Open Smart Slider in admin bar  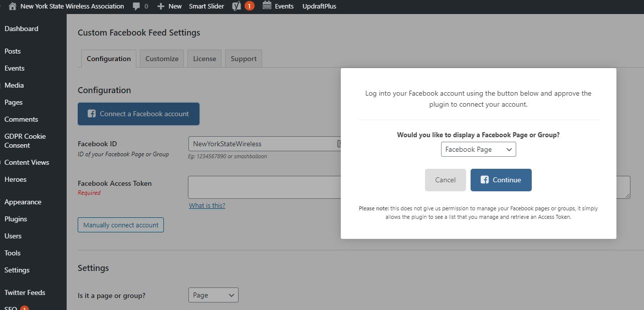(206, 7)
